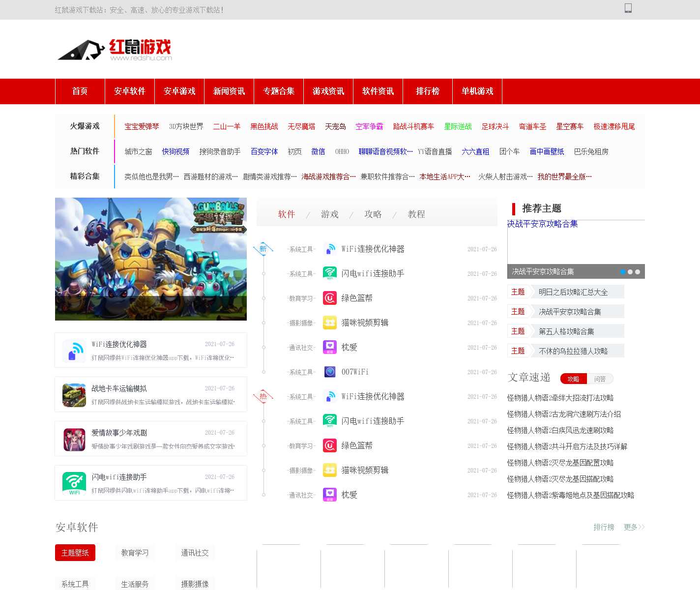Image resolution: width=700 pixels, height=590 pixels.
Task: Open the 明日之后攻略汇总大全 theme link
Action: tap(573, 292)
